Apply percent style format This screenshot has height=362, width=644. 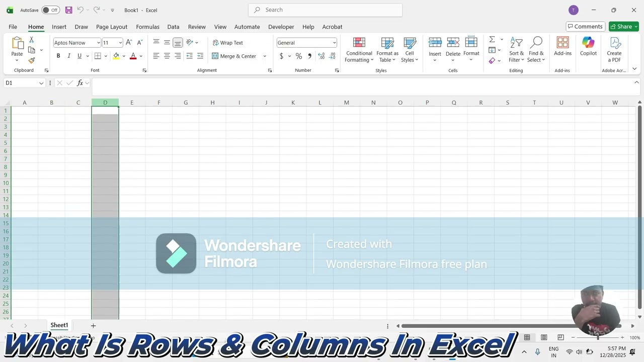[299, 56]
